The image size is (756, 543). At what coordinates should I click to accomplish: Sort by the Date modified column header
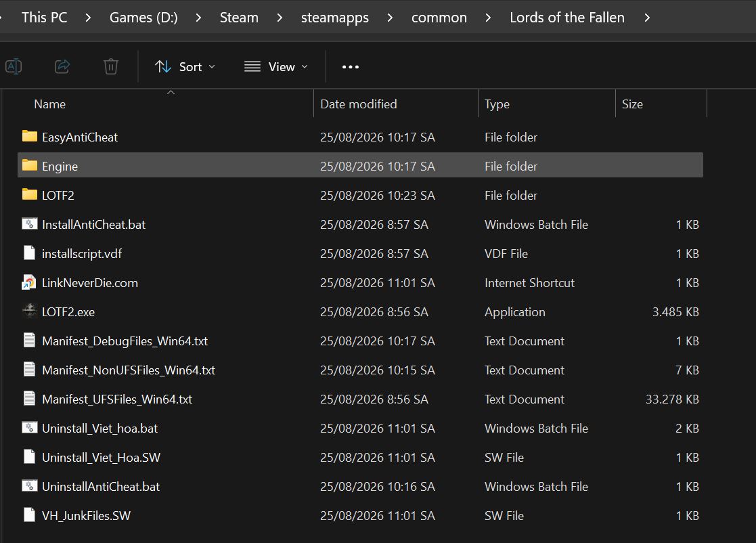[x=359, y=104]
